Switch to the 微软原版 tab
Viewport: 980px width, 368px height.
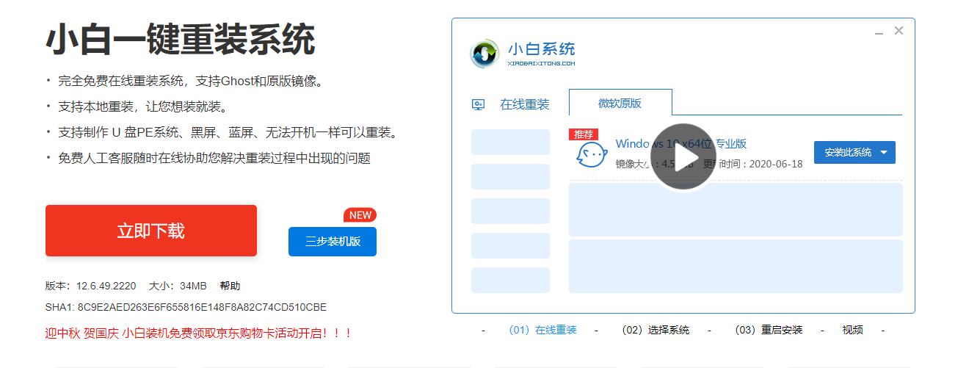620,103
